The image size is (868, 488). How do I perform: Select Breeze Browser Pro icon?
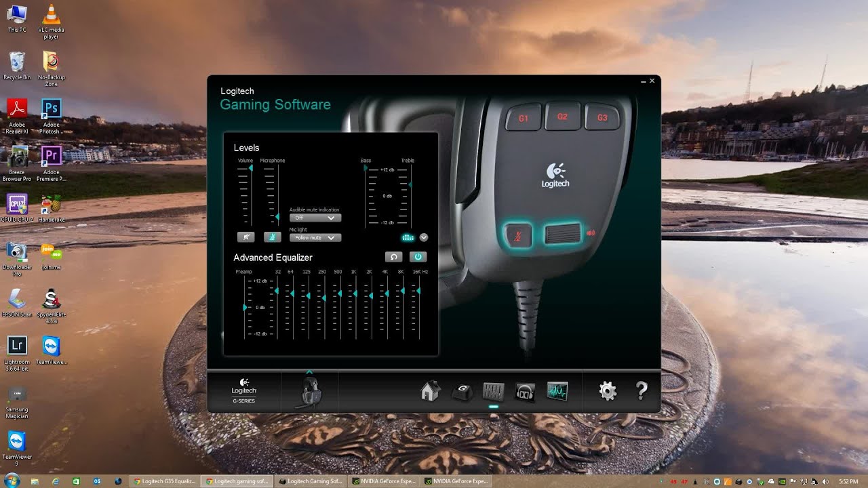tap(17, 163)
